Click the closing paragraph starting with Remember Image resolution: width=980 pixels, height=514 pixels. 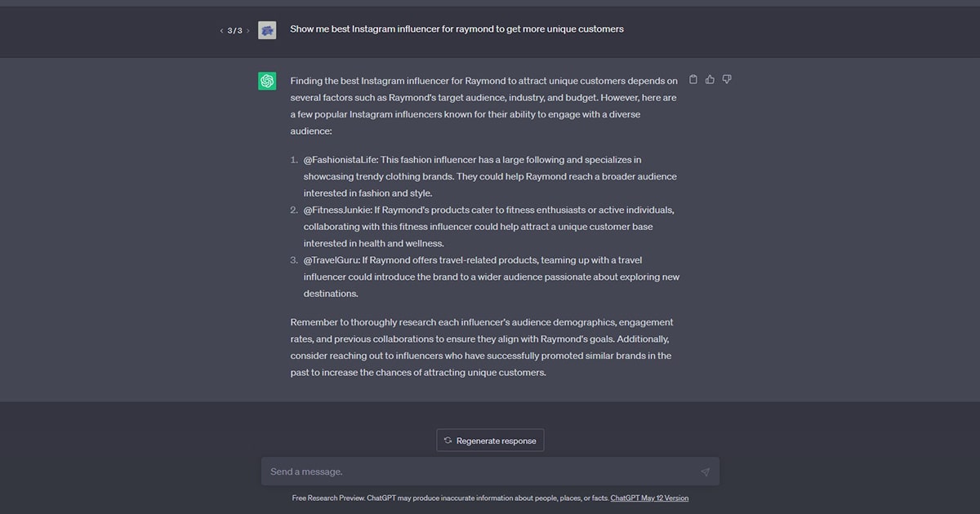click(x=482, y=348)
